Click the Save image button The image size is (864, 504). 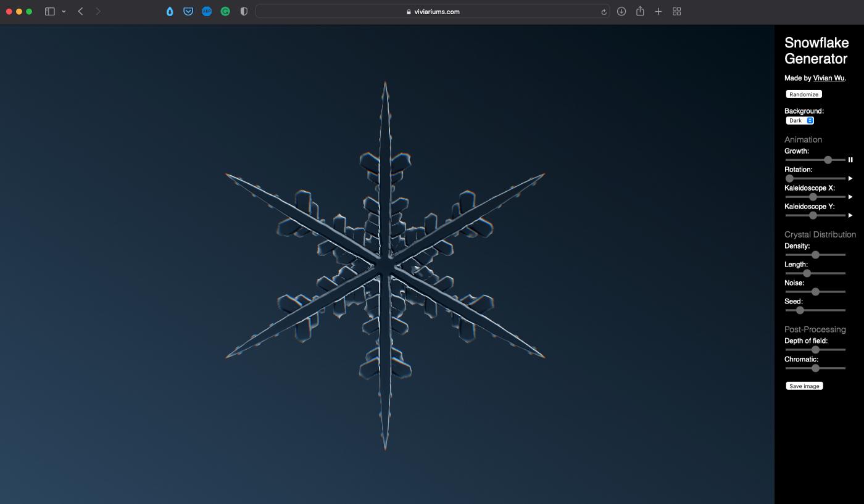(x=804, y=386)
